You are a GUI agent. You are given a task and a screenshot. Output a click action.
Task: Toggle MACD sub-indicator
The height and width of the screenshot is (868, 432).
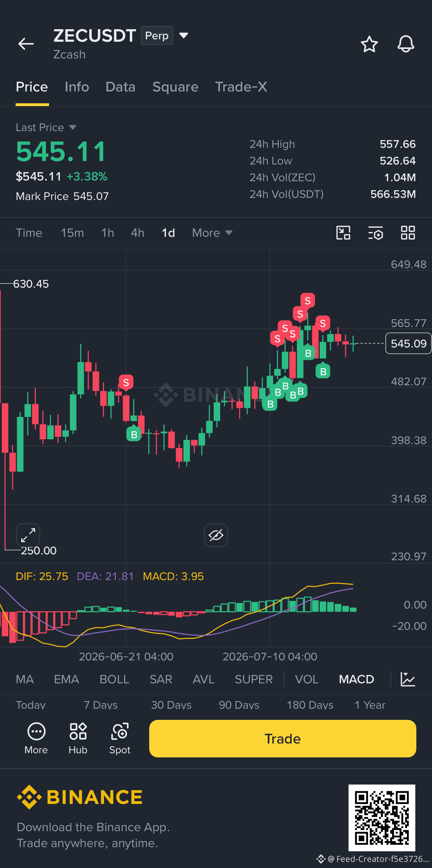point(357,679)
